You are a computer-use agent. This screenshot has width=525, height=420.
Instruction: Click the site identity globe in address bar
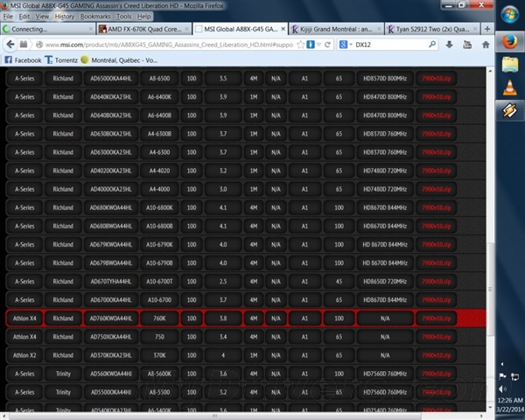39,45
